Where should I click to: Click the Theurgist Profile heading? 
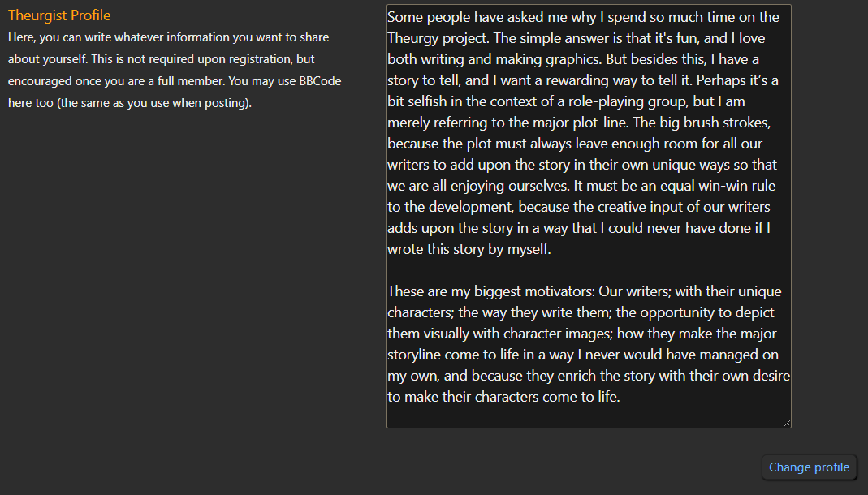[x=59, y=15]
